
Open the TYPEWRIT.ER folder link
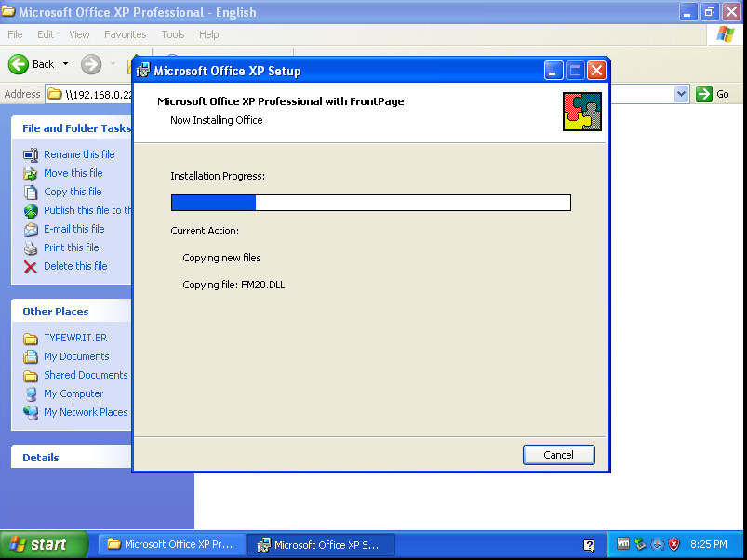75,338
